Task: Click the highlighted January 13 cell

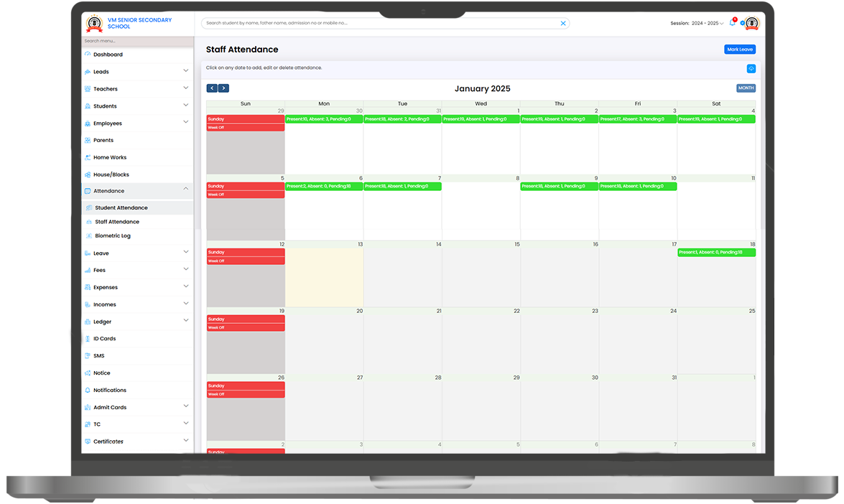Action: (x=324, y=276)
